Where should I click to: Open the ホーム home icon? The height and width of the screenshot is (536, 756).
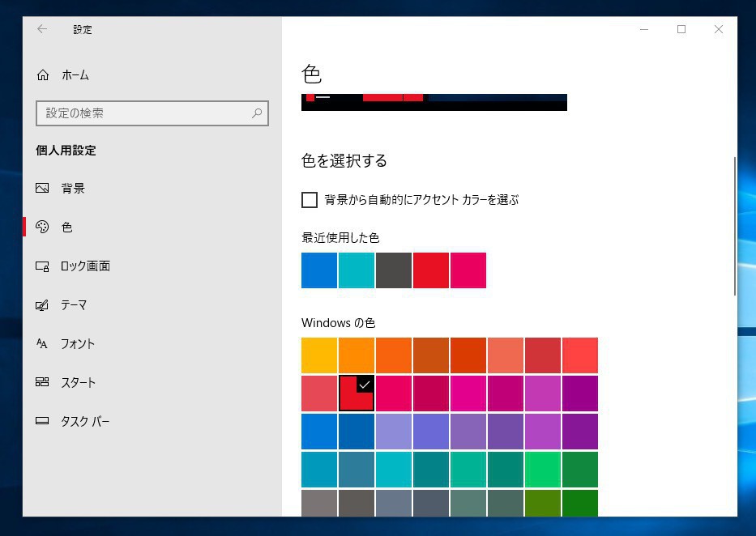[x=43, y=75]
